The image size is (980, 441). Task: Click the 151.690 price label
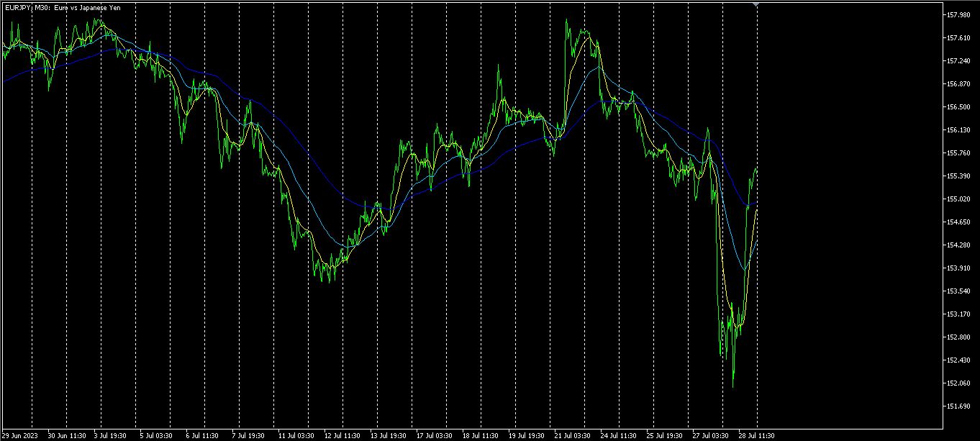[x=959, y=406]
